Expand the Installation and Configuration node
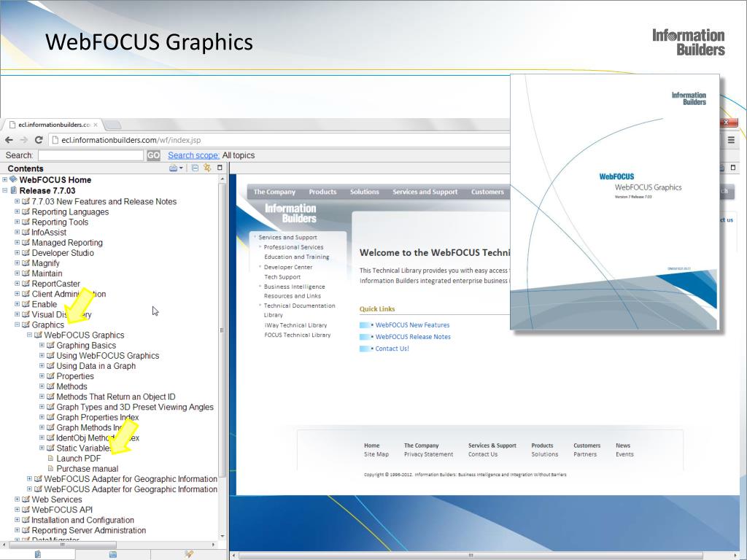This screenshot has width=747, height=560. click(18, 519)
